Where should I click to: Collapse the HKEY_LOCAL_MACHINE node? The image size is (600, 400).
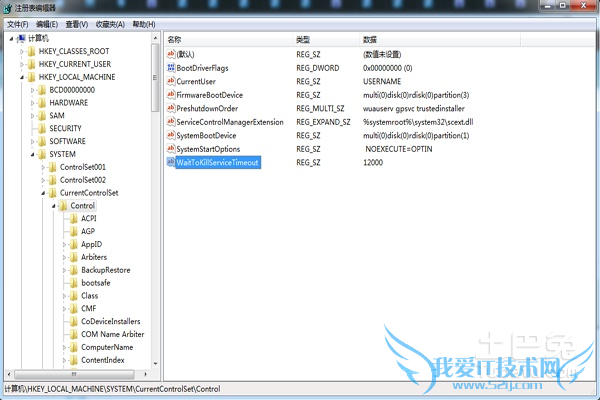(22, 78)
